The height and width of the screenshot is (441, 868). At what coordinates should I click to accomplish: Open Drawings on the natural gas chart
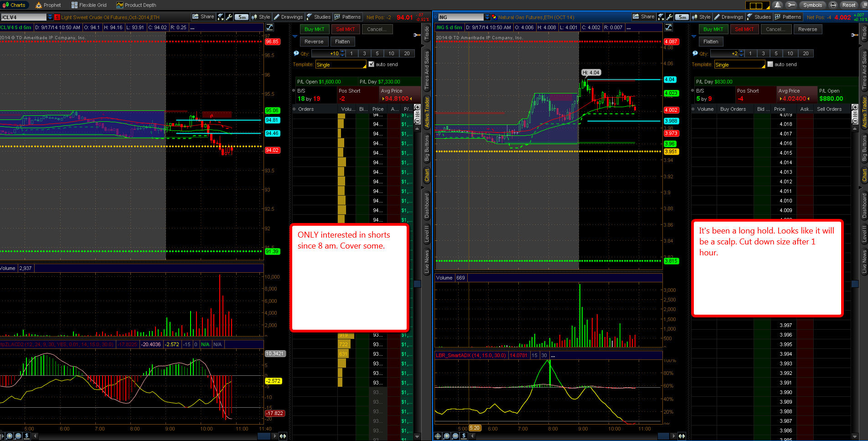[729, 17]
